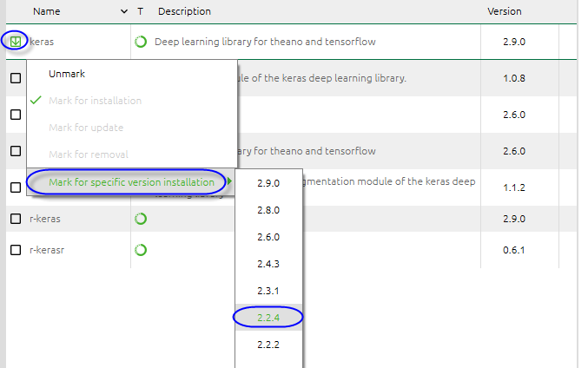The height and width of the screenshot is (368, 588).
Task: Tick the r-kerasr package checkbox
Action: click(x=16, y=250)
